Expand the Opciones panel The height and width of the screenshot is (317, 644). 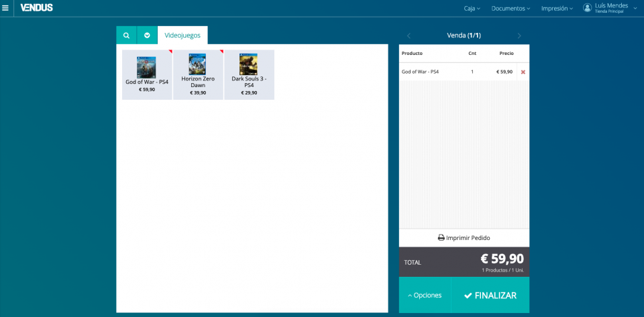[x=425, y=296]
